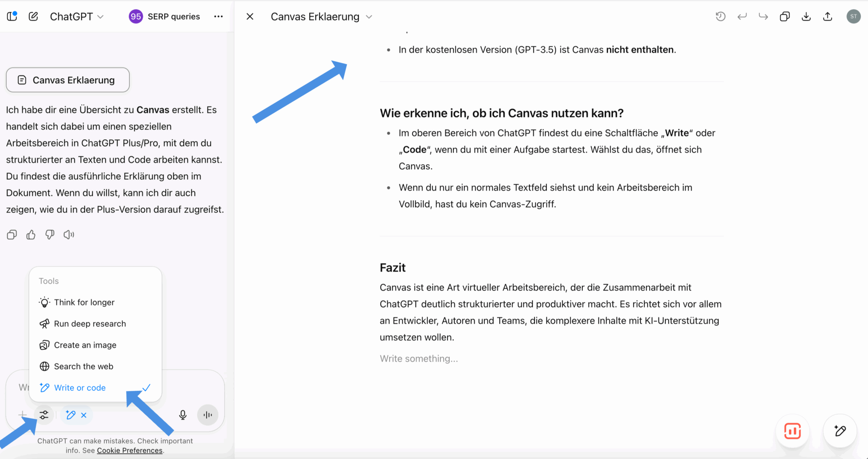
Task: Play the response aloud with speaker icon
Action: (69, 234)
